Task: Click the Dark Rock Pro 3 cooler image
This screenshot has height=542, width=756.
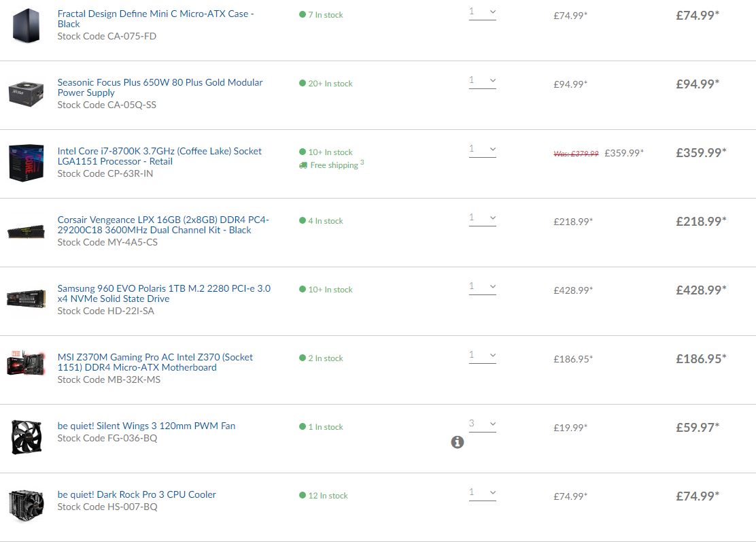Action: click(x=27, y=505)
